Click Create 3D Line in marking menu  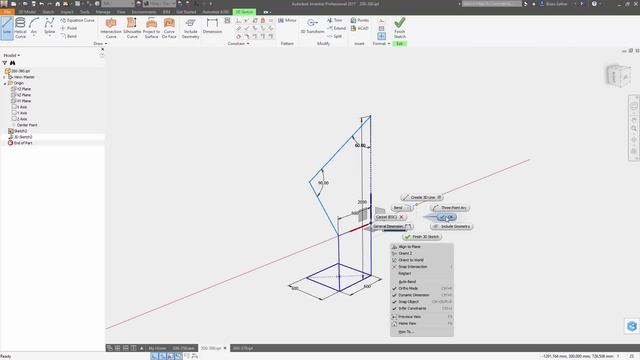click(x=422, y=198)
